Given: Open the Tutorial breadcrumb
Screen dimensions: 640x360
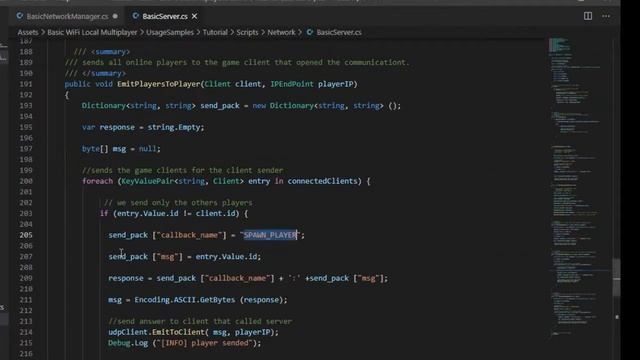Looking at the screenshot, I should (x=215, y=32).
